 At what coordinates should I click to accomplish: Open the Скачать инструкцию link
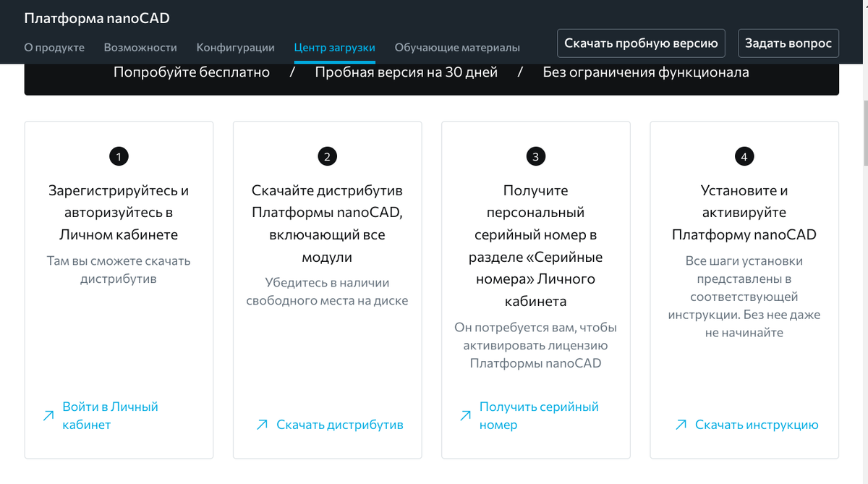[757, 425]
